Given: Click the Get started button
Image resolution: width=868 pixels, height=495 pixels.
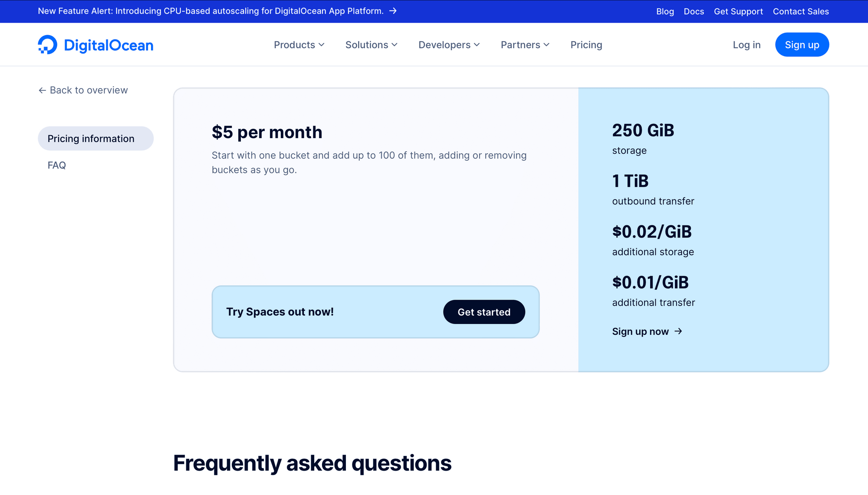Looking at the screenshot, I should point(483,312).
